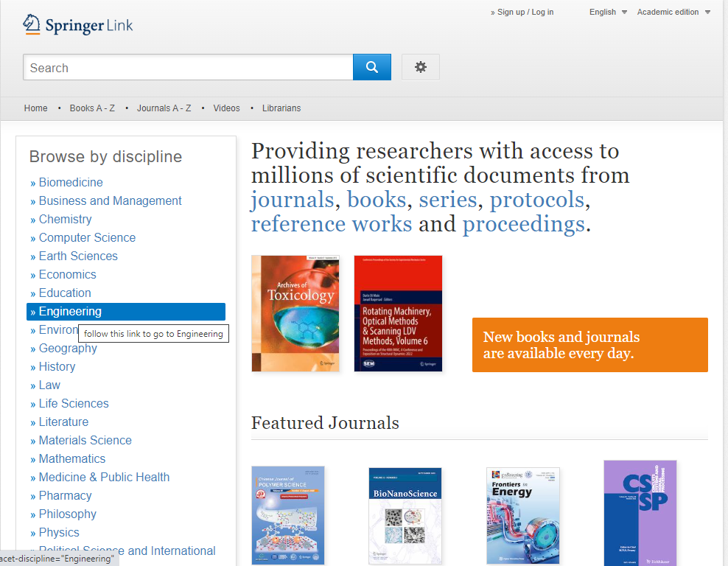The width and height of the screenshot is (728, 566).
Task: Open Journals A - Z menu item
Action: tap(164, 108)
